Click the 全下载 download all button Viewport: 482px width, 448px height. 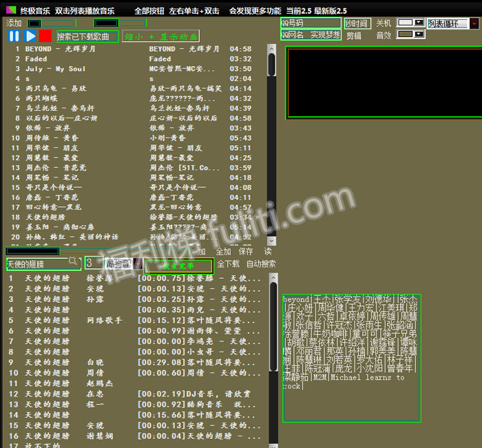pyautogui.click(x=228, y=264)
